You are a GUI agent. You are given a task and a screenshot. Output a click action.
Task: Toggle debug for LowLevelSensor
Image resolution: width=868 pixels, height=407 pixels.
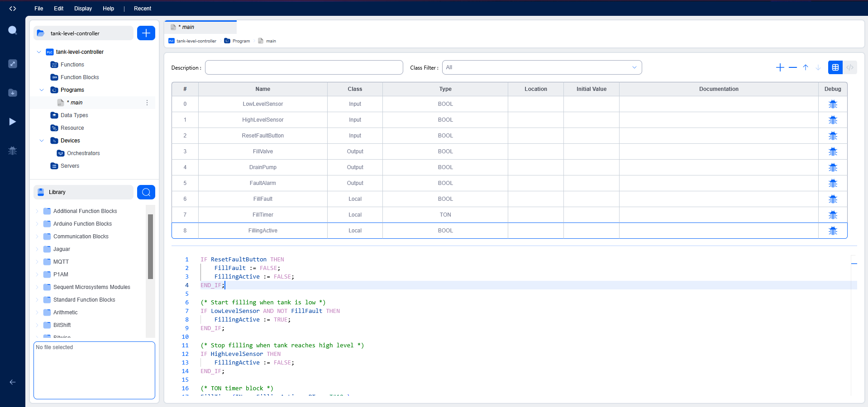833,104
